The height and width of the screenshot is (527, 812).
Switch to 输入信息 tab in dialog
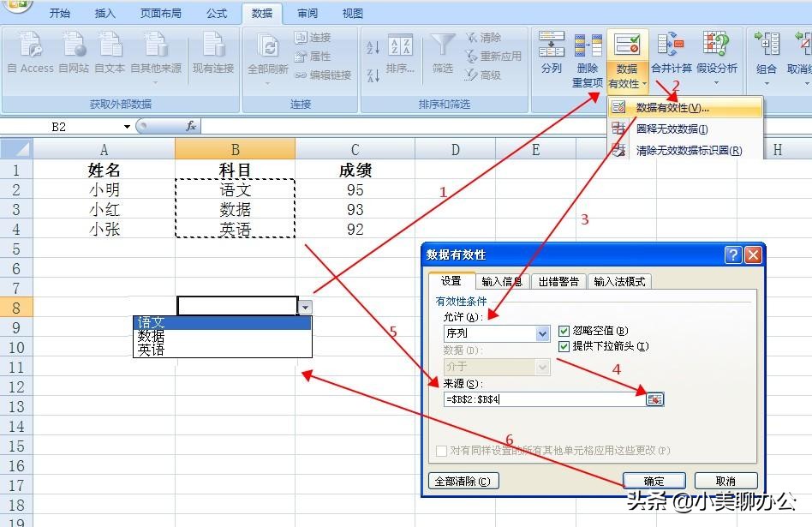(x=502, y=281)
